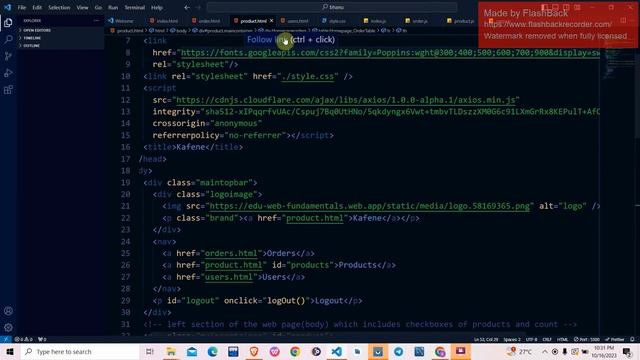Open Run and Debug view
Screen dimensions: 640x360
(x=8, y=73)
